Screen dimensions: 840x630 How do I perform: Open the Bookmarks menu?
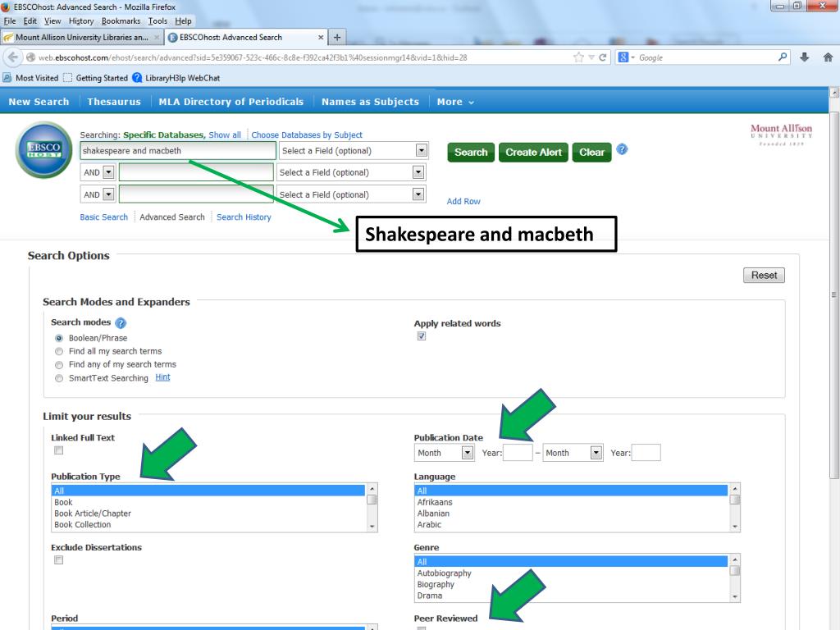[121, 21]
